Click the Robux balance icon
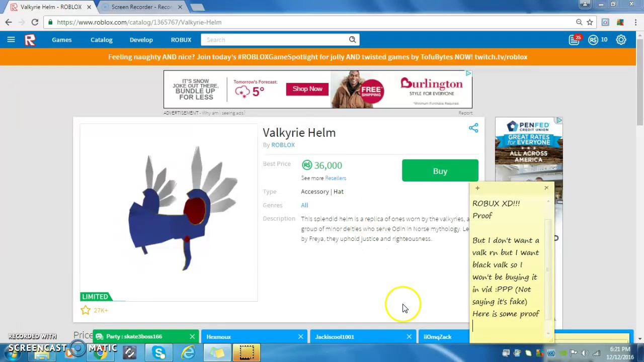The height and width of the screenshot is (362, 644). click(593, 40)
